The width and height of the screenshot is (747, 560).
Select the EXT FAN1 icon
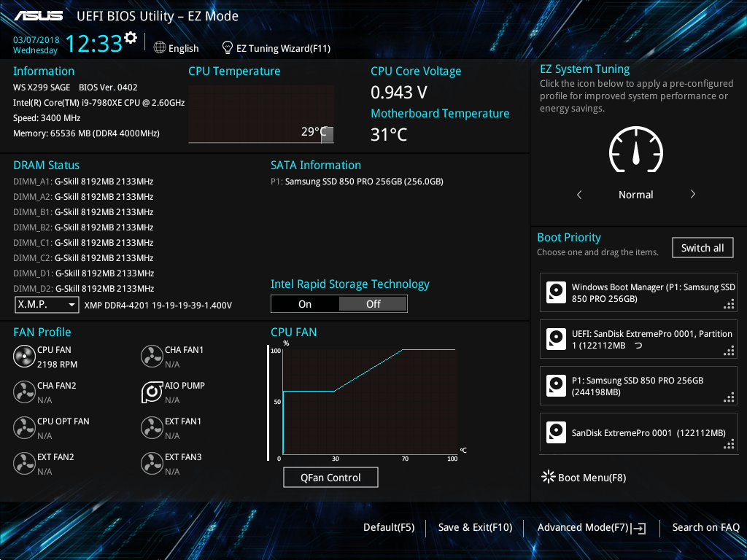click(152, 427)
